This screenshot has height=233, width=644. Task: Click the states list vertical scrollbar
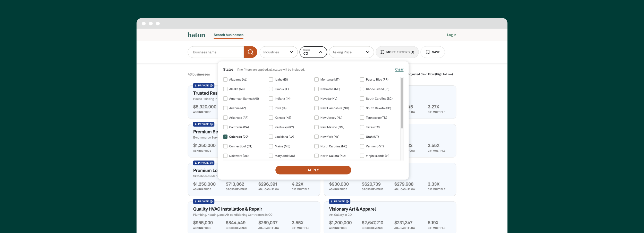(402, 103)
